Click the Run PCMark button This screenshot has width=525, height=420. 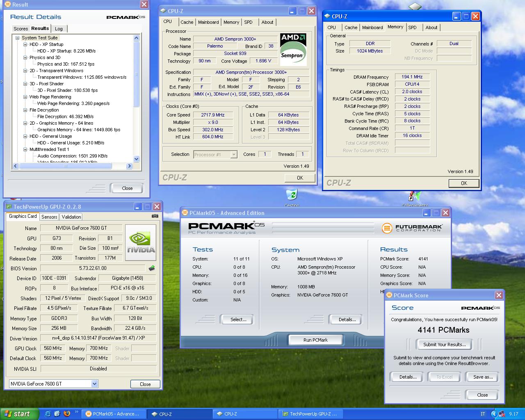click(315, 340)
